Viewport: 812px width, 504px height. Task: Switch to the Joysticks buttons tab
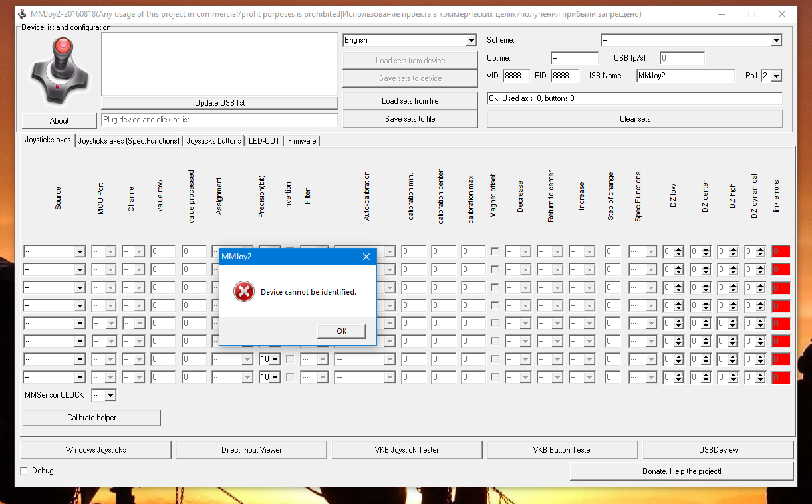pos(213,141)
